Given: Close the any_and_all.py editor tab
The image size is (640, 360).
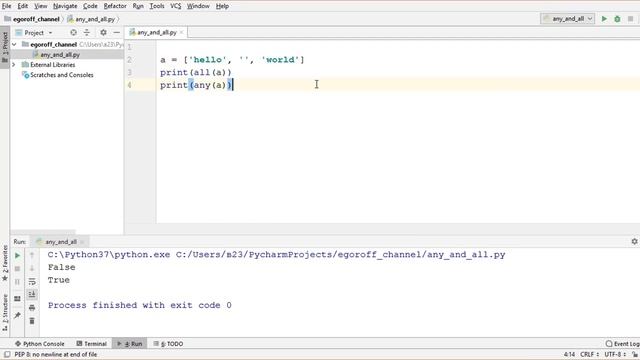Looking at the screenshot, I should [182, 32].
